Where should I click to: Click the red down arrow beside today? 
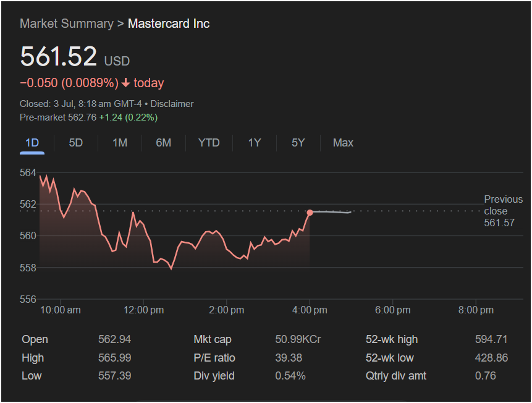coord(126,83)
